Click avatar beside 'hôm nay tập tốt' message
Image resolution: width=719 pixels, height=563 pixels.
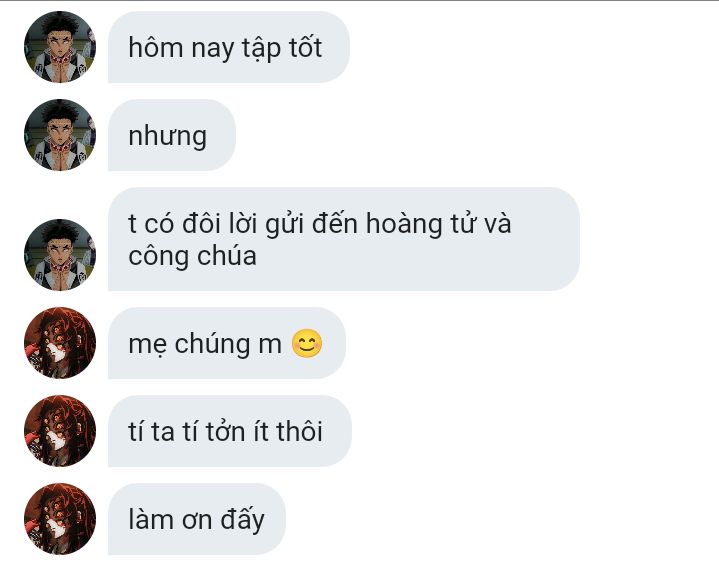pos(60,47)
